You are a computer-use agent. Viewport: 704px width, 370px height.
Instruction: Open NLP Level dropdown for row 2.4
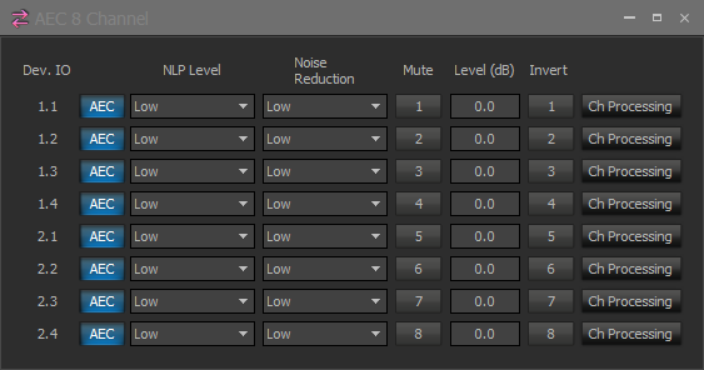(192, 334)
